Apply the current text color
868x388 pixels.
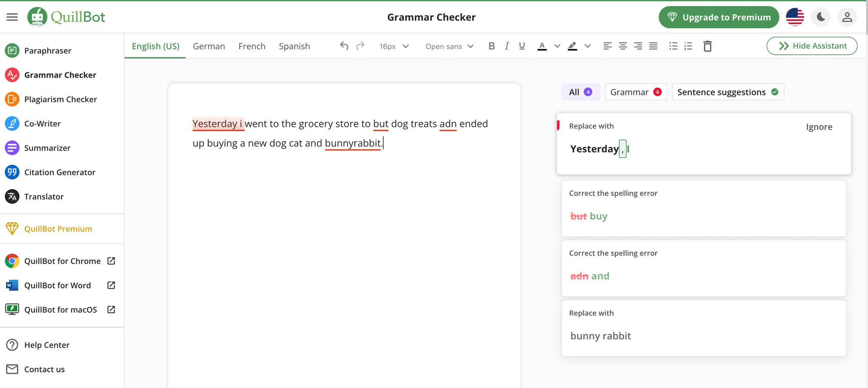tap(542, 46)
